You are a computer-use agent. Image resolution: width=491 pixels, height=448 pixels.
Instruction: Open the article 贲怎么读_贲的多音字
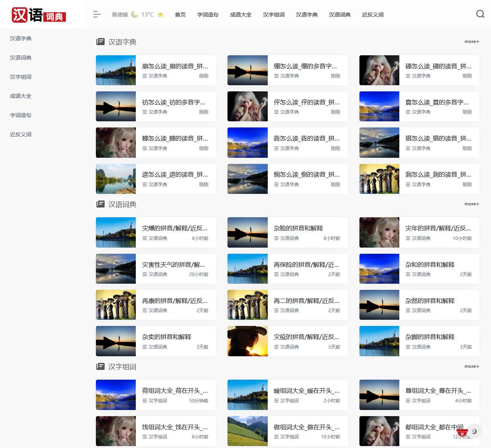coord(437,102)
